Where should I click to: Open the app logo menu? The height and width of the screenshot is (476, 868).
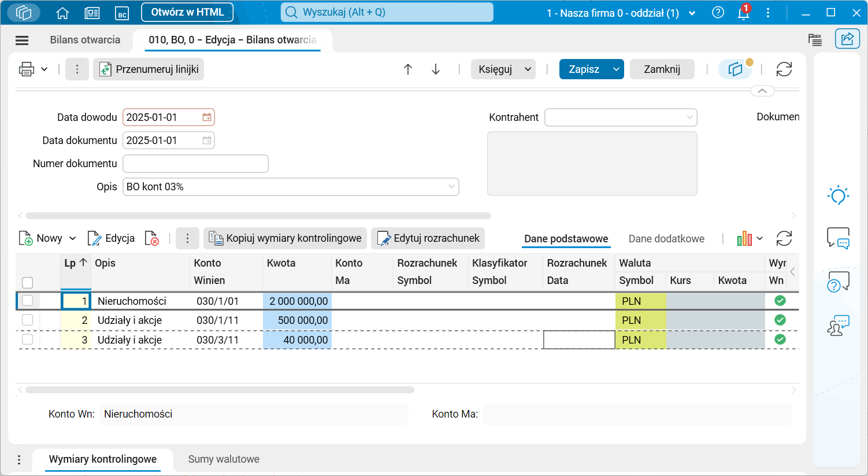[24, 13]
